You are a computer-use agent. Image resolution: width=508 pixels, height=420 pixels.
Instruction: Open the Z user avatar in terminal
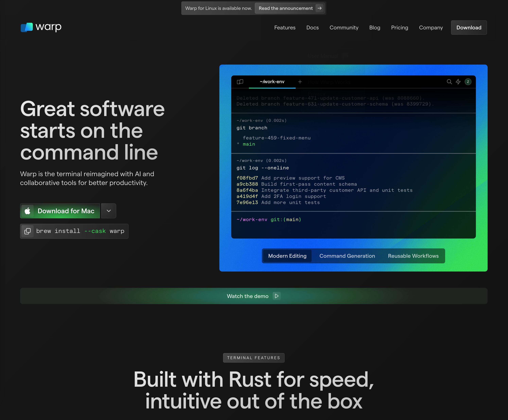[x=468, y=82]
